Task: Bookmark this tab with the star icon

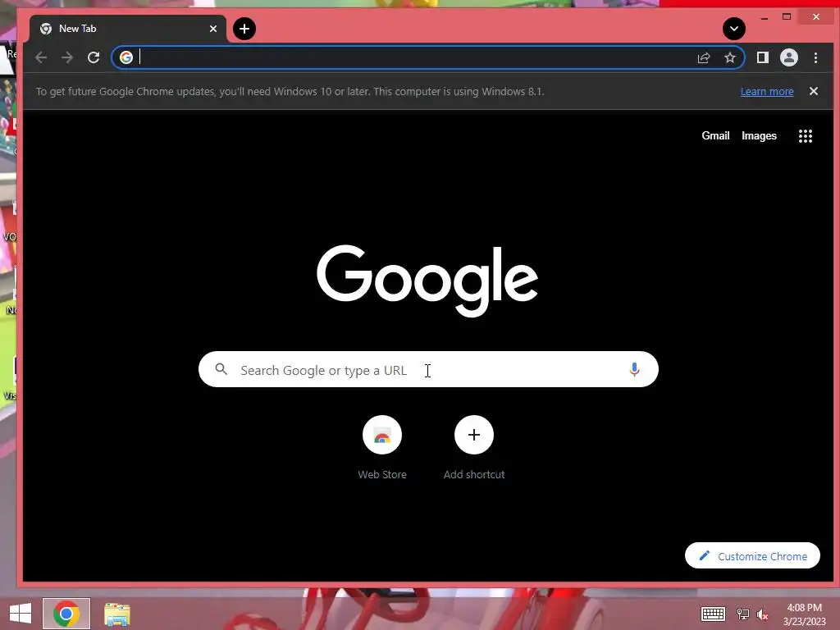Action: pos(730,57)
